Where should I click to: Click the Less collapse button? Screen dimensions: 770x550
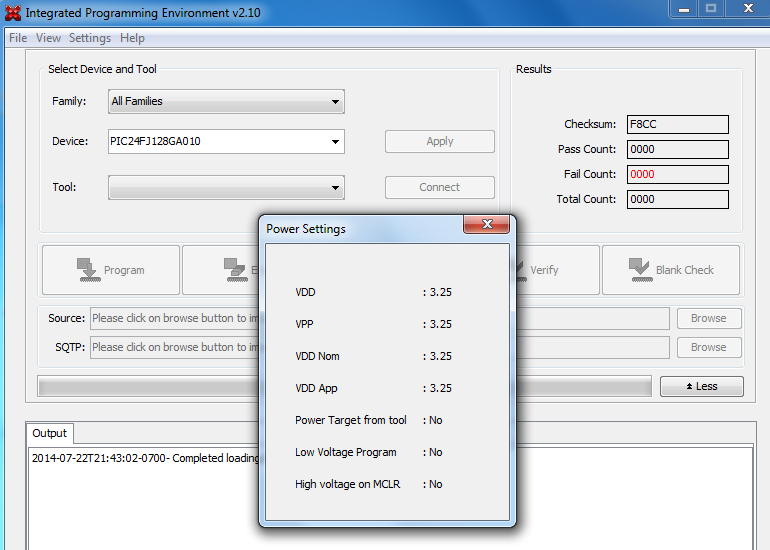[x=702, y=386]
